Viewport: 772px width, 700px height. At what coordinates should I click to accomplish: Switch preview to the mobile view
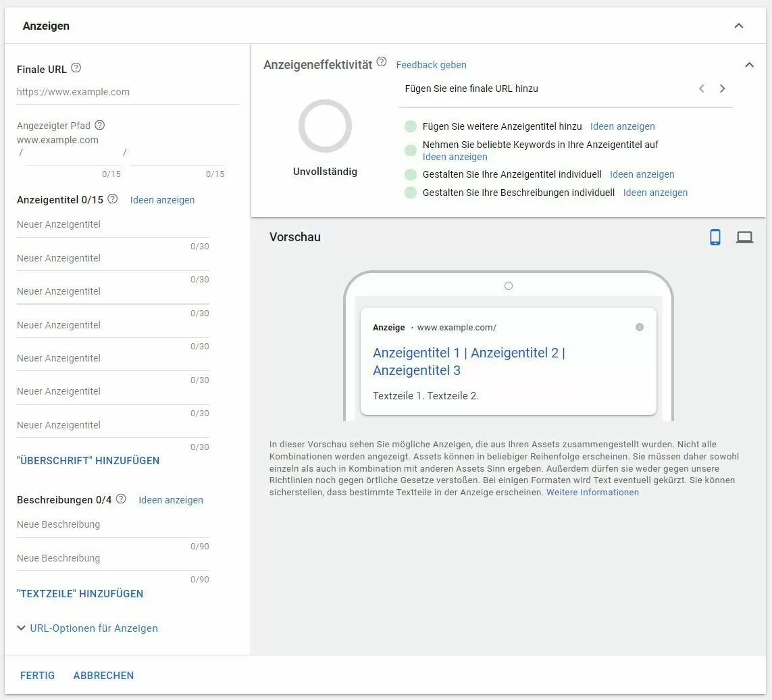715,236
